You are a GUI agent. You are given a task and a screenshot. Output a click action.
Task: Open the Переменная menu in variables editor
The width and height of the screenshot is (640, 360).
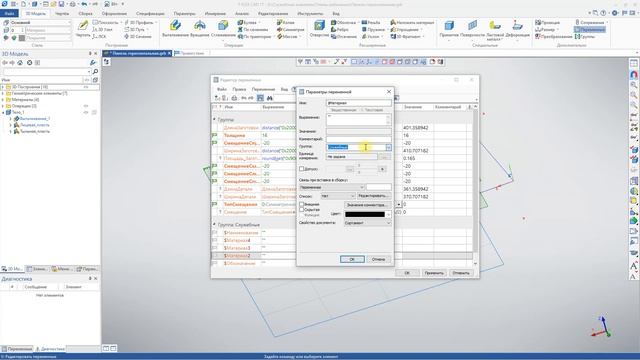coord(263,89)
